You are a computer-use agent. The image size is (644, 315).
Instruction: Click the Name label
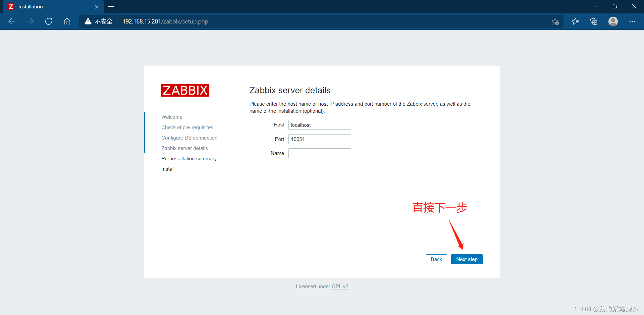(277, 153)
